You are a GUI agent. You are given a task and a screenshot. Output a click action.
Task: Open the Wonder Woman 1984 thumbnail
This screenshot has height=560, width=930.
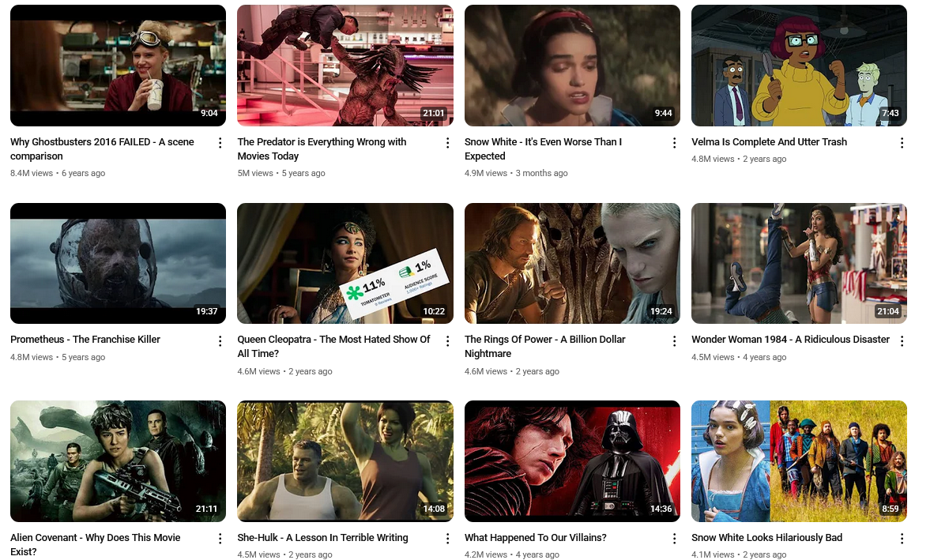[799, 263]
